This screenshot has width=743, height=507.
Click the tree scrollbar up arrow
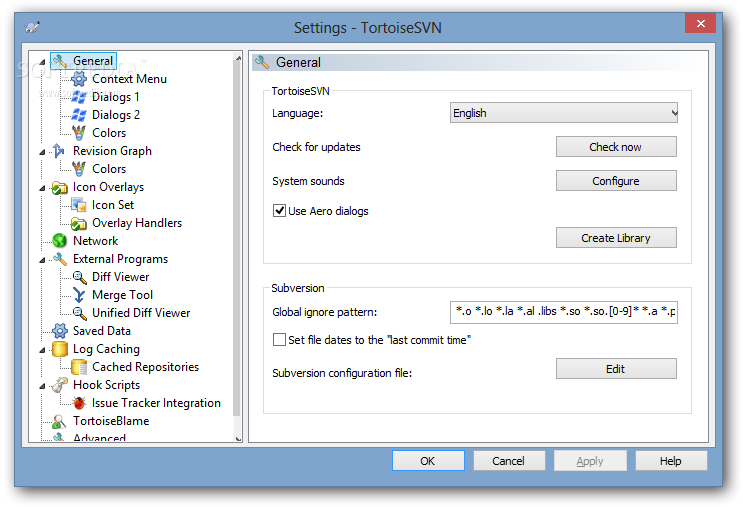pos(238,58)
